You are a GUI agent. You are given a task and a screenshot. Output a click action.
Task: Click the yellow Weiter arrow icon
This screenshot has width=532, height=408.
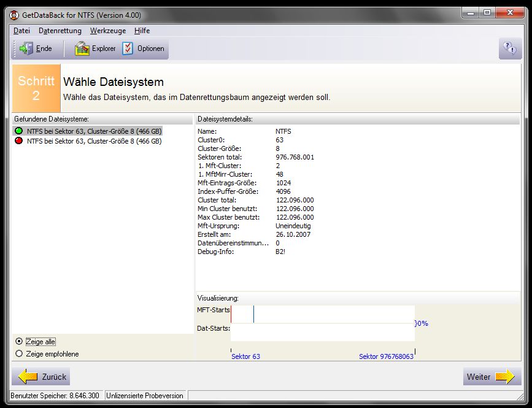pyautogui.click(x=505, y=377)
